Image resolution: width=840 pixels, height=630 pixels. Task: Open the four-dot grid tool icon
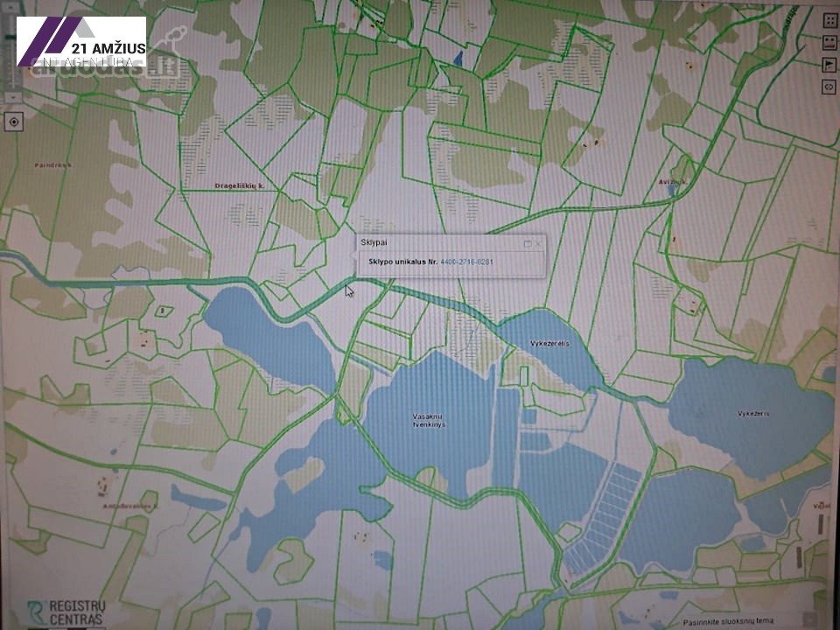[x=831, y=20]
